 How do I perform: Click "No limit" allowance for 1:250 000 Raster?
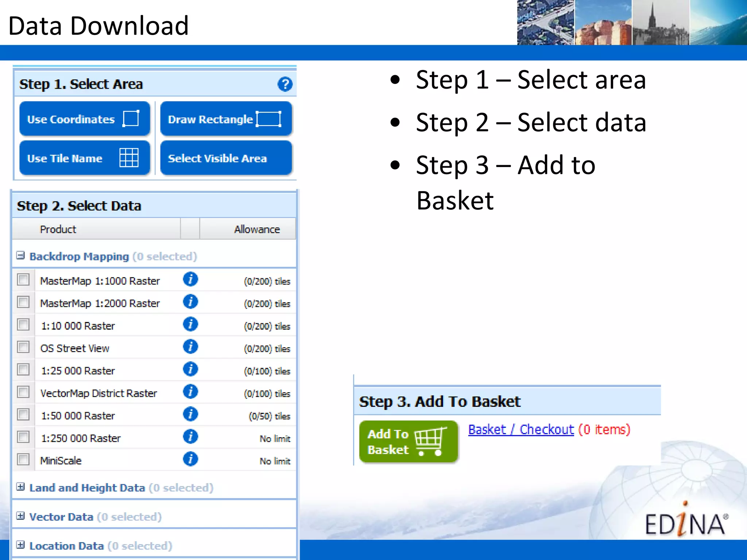click(x=275, y=439)
